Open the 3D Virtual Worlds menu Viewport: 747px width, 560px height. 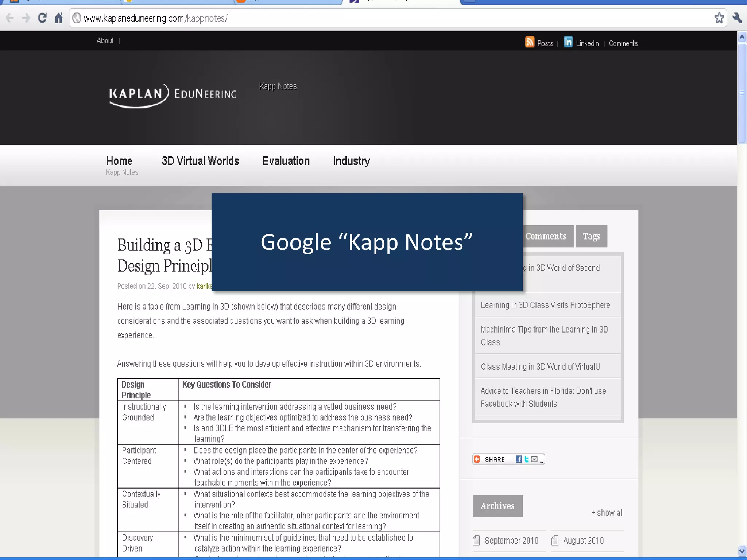[x=200, y=161]
